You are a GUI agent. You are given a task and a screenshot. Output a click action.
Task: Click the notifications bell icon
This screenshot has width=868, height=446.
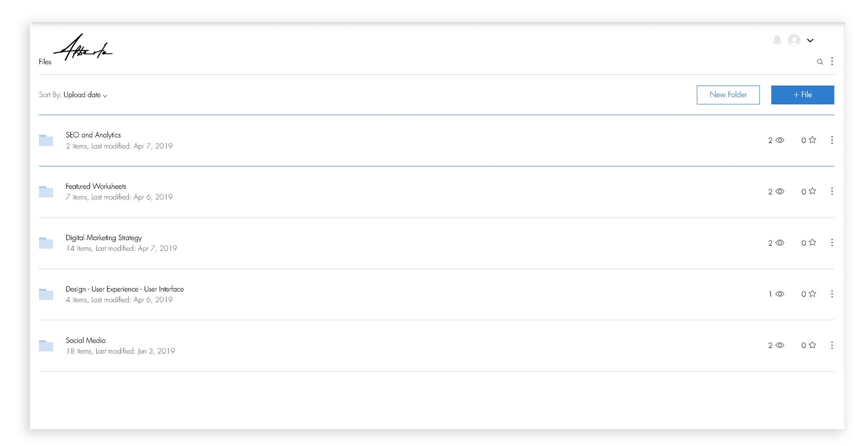(777, 40)
